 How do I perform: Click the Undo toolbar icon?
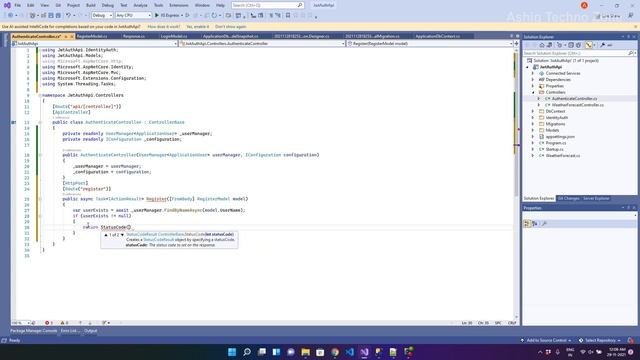(x=68, y=15)
